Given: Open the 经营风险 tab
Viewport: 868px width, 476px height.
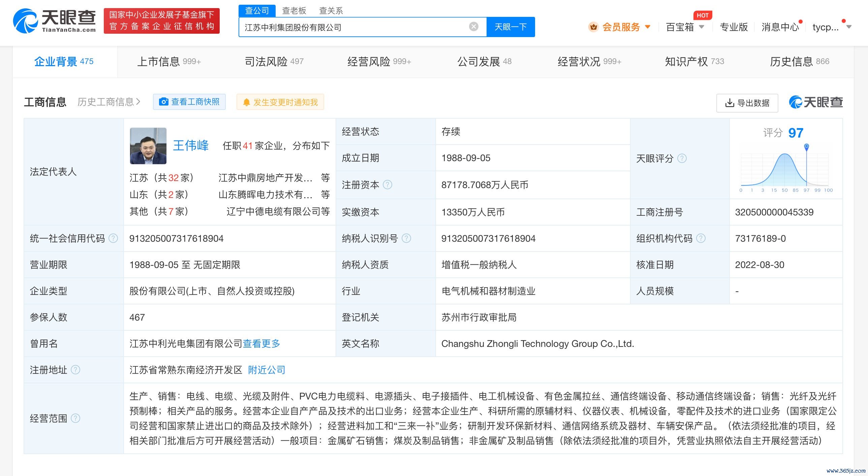Looking at the screenshot, I should (x=379, y=61).
